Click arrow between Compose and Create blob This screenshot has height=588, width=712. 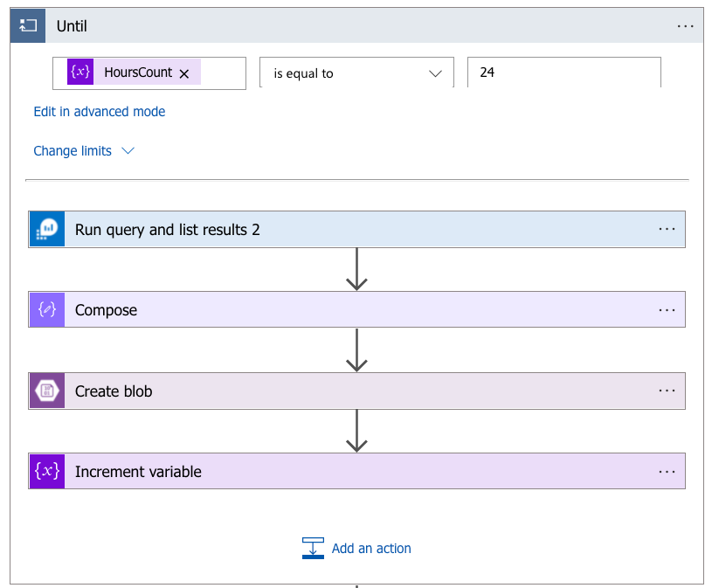(x=356, y=350)
